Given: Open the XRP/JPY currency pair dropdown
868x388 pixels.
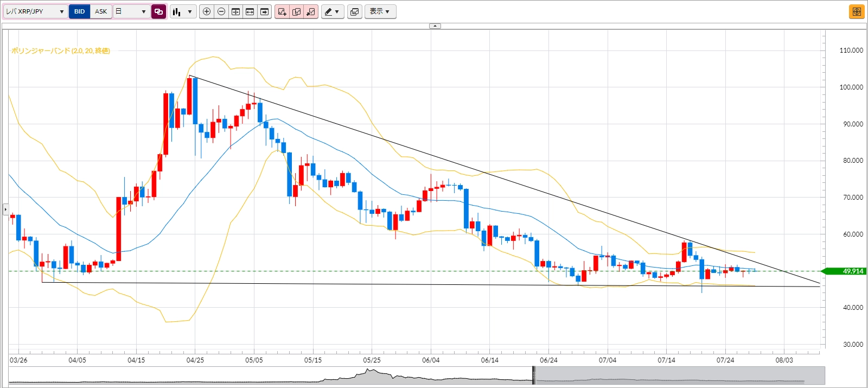Looking at the screenshot, I should [35, 11].
